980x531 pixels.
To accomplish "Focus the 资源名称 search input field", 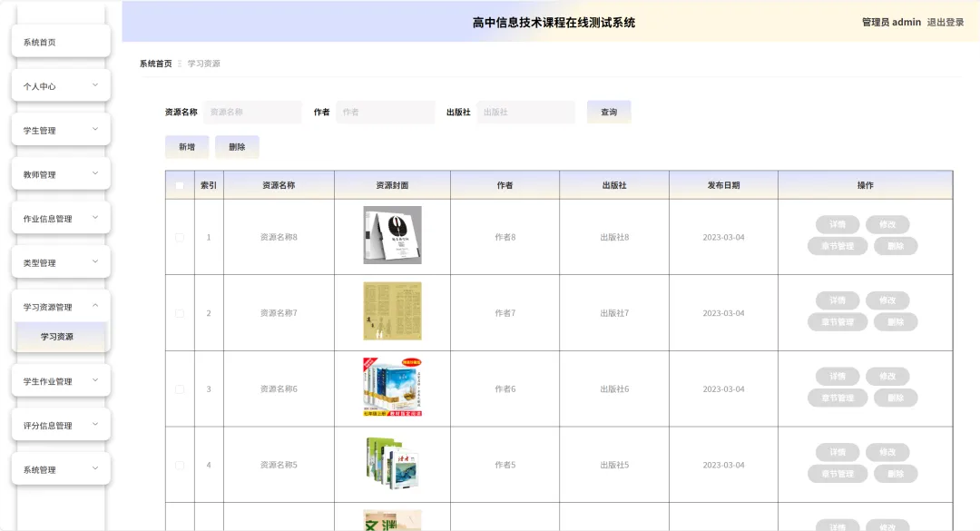I will (252, 112).
